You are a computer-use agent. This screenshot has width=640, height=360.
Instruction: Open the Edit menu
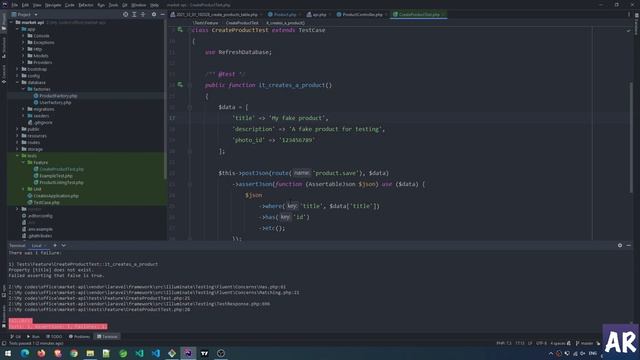pos(25,5)
